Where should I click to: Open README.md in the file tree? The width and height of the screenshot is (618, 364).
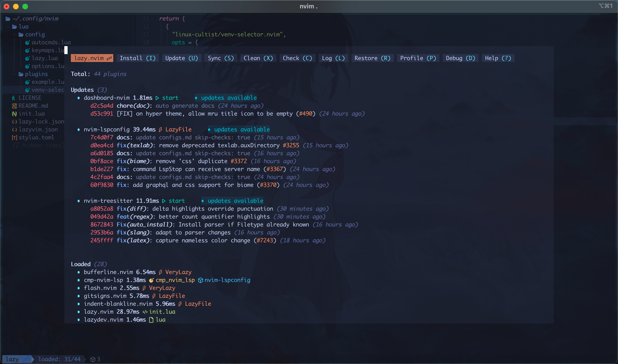click(33, 106)
